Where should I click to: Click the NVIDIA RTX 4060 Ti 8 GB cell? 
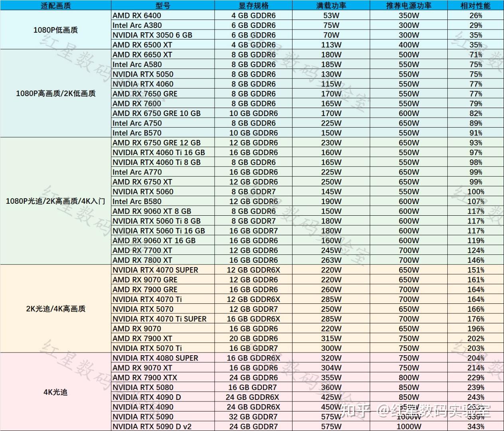[163, 162]
